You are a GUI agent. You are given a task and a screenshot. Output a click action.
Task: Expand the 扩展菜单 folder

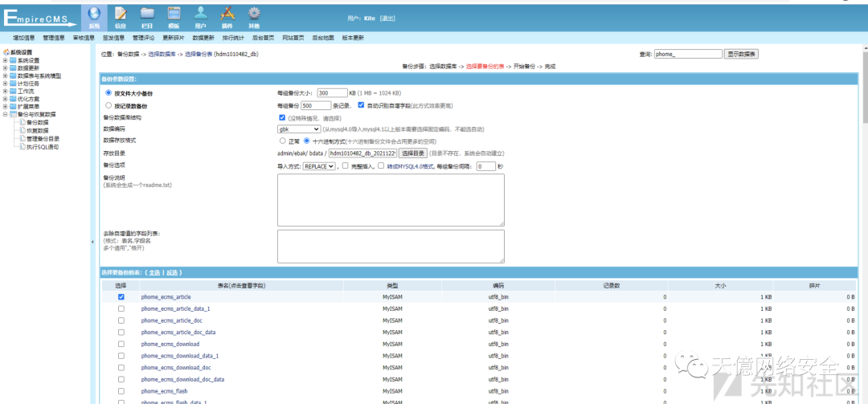coord(6,107)
